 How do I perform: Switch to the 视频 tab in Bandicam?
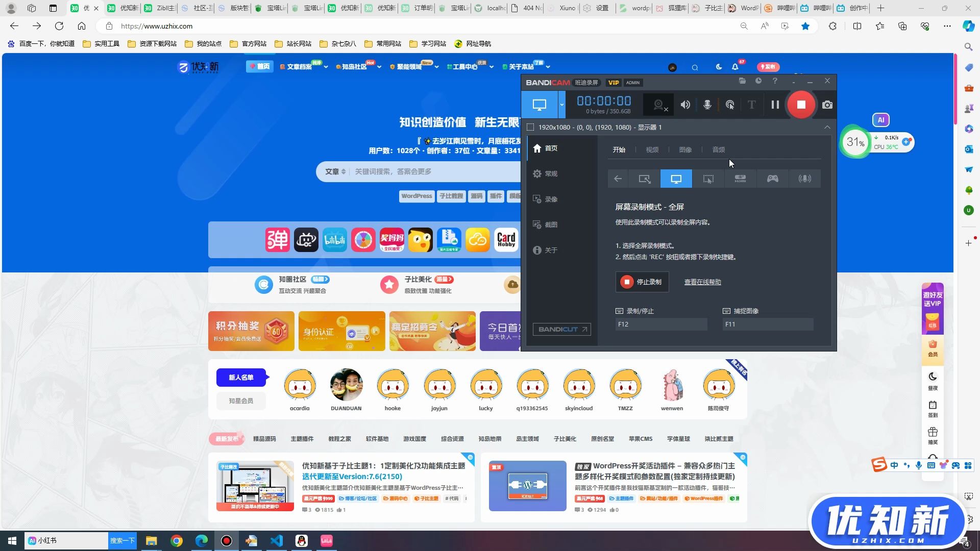[652, 149]
